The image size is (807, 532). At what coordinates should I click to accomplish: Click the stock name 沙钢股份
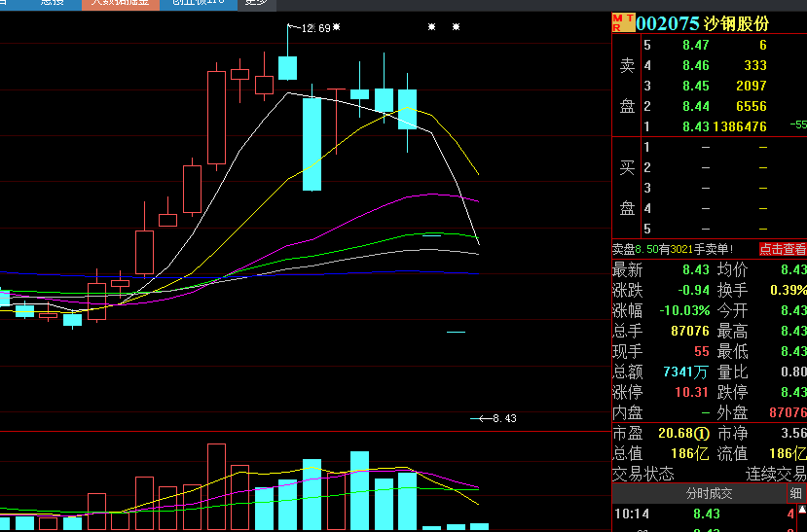(x=736, y=23)
